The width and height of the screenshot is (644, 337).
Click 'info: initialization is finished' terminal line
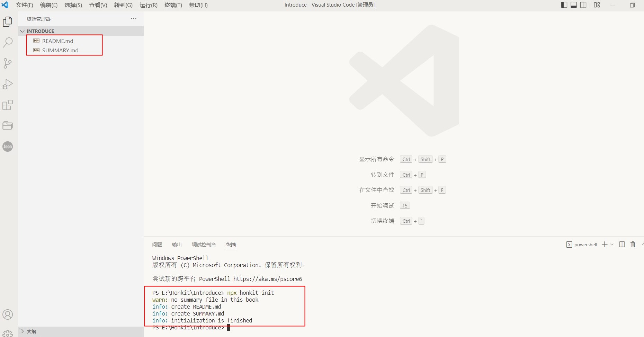click(x=202, y=320)
